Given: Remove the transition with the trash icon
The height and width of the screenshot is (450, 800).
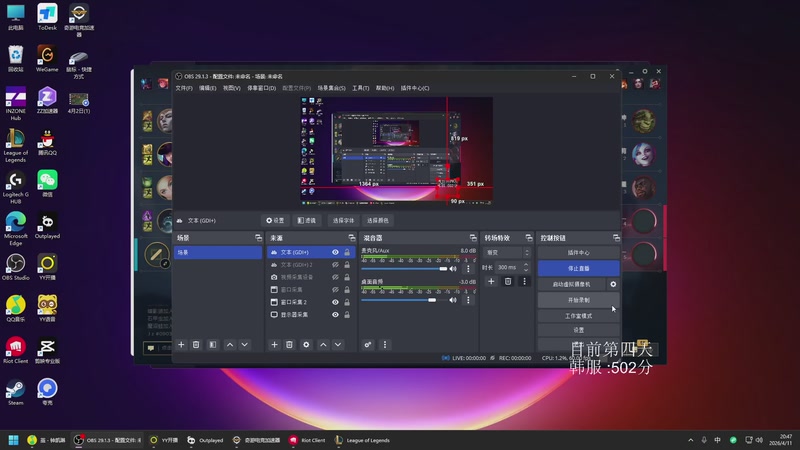Looking at the screenshot, I should pyautogui.click(x=508, y=282).
